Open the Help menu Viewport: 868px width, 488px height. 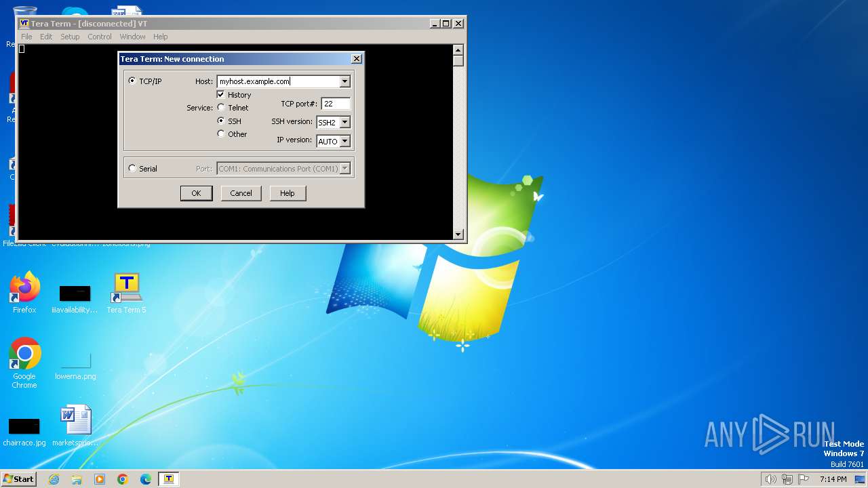click(x=161, y=37)
